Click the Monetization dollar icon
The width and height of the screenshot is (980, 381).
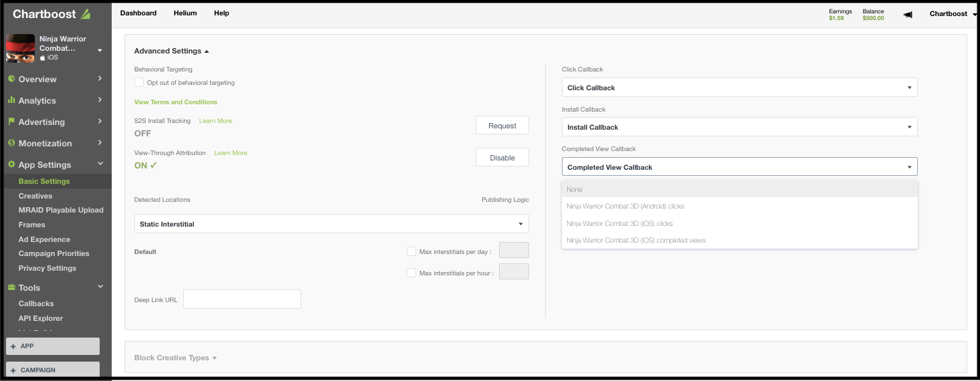point(11,143)
